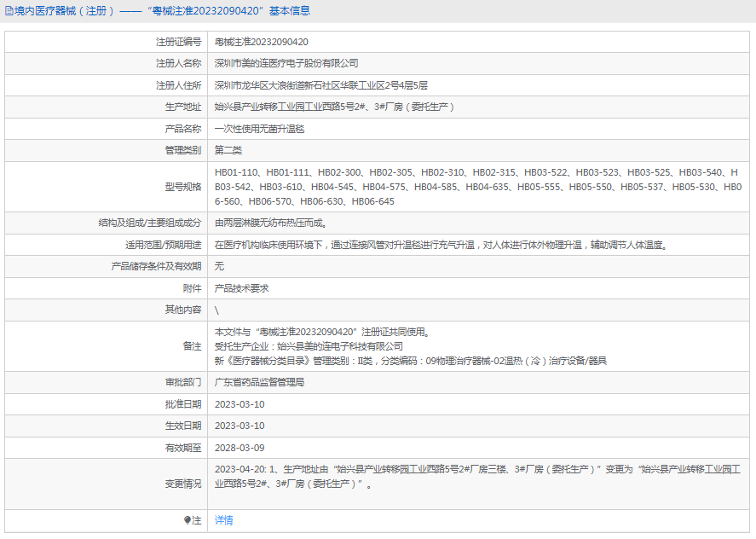This screenshot has width=756, height=539.
Task: Click the 无 value for storage conditions
Action: click(x=219, y=266)
